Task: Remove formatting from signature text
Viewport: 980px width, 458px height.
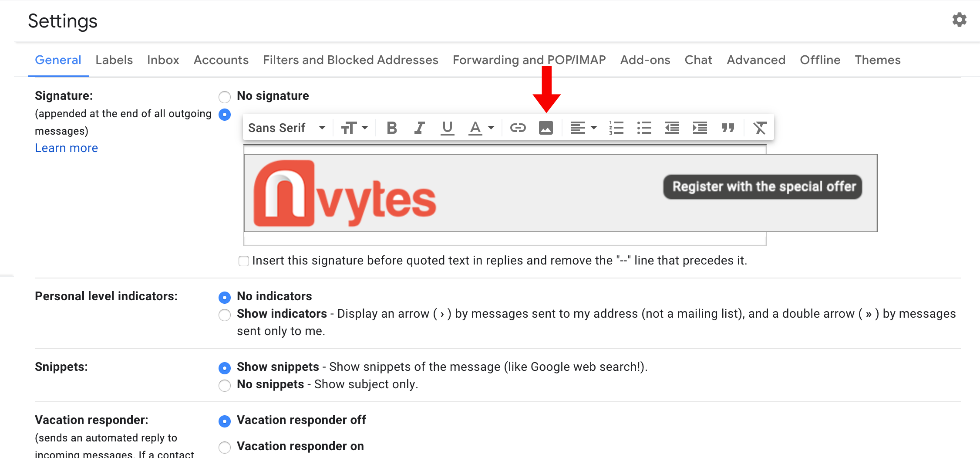Action: pos(760,128)
